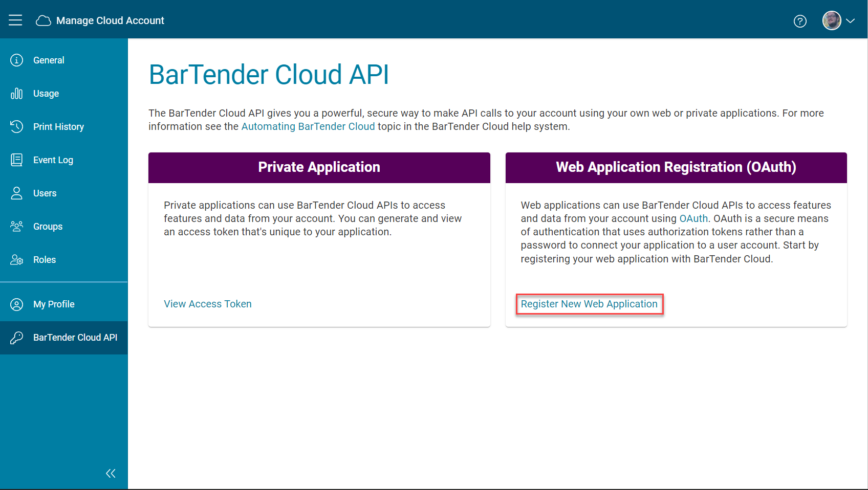Click the Users person icon
The image size is (868, 490).
click(x=16, y=193)
